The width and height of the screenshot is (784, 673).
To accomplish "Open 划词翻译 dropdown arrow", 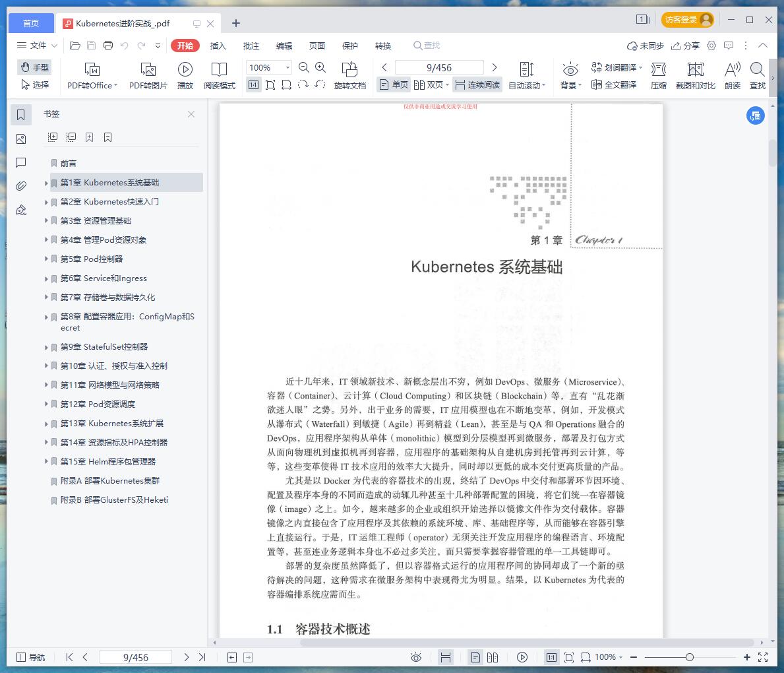I will [640, 67].
